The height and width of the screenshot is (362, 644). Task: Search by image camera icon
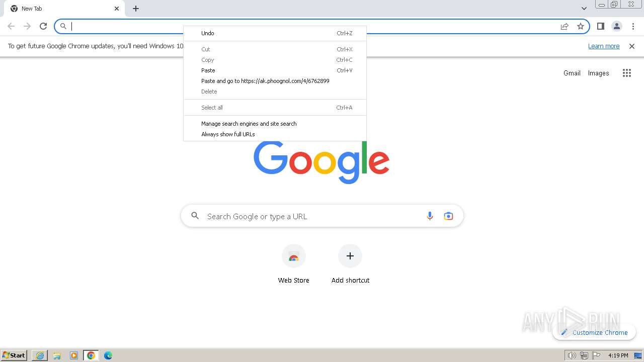click(x=448, y=216)
